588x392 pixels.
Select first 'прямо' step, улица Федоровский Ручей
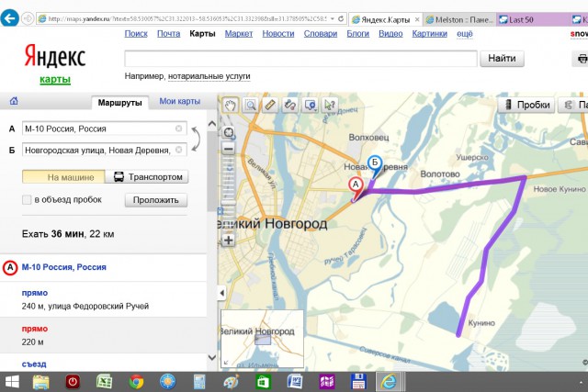pyautogui.click(x=103, y=299)
